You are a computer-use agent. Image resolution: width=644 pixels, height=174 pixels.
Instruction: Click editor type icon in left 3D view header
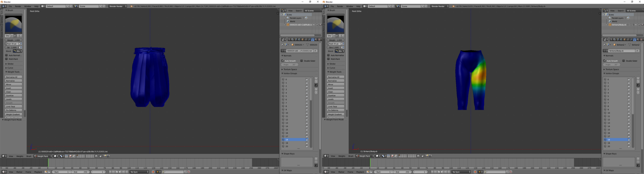(x=4, y=156)
